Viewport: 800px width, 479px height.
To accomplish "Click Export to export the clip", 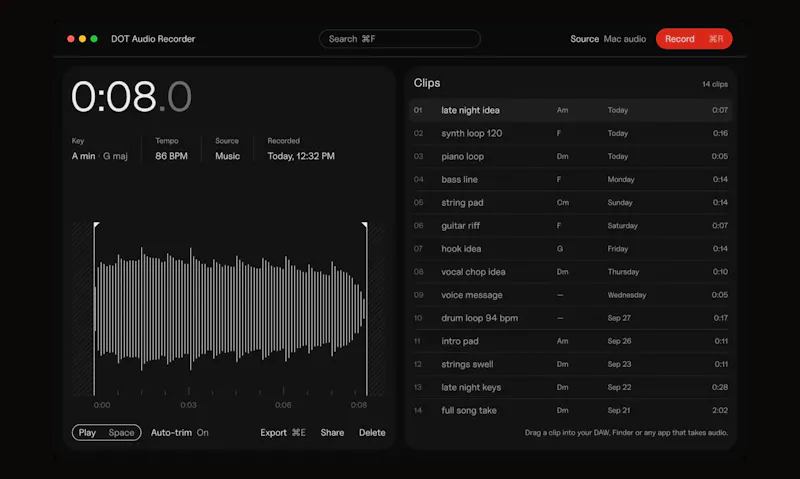I will coord(283,433).
